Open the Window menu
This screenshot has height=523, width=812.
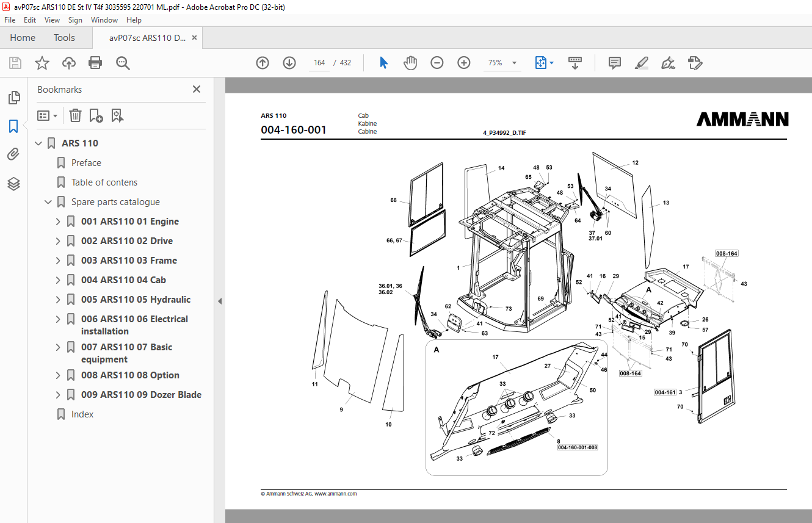pos(104,20)
